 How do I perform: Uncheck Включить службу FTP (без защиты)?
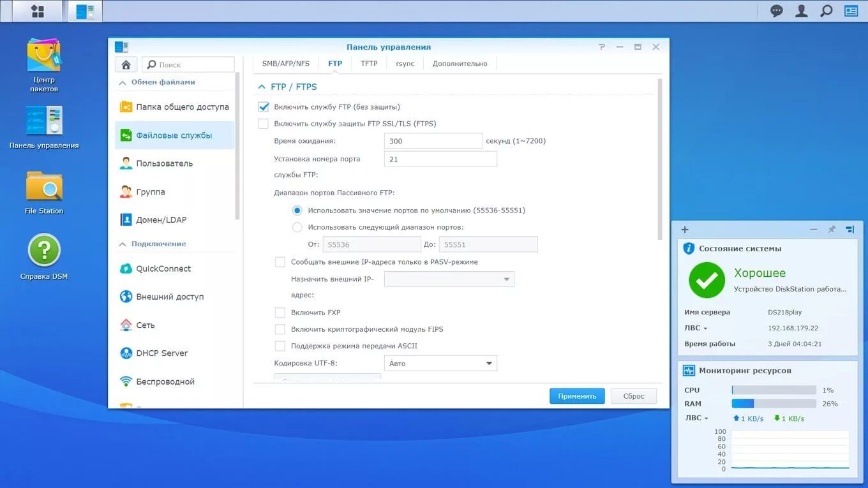coord(264,107)
